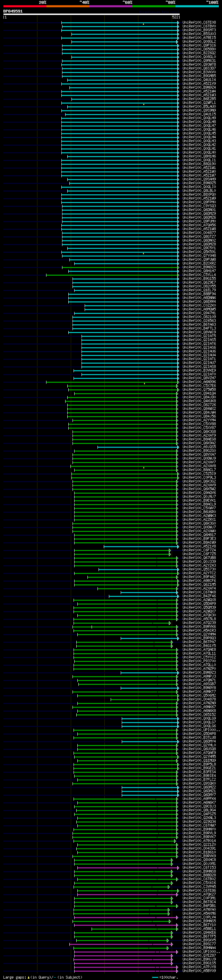Click the green alignment bar for UniRef100_A6N996
The width and height of the screenshot is (222, 980).
[113, 382]
